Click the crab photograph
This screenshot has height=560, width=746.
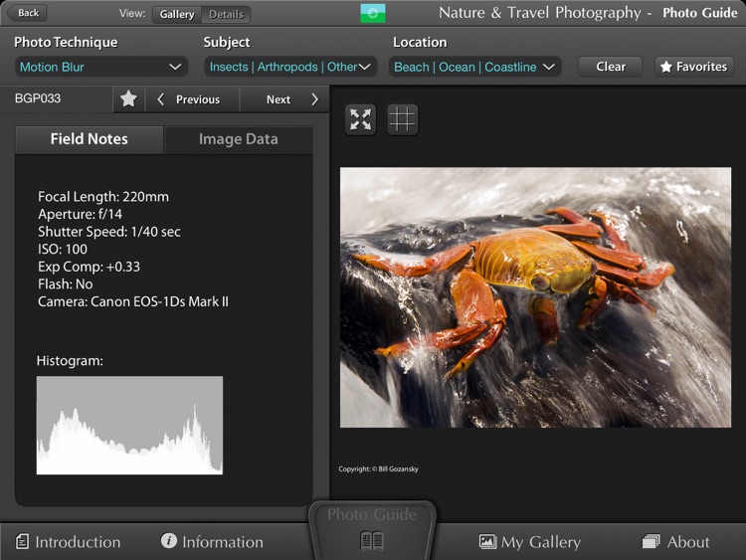[535, 296]
